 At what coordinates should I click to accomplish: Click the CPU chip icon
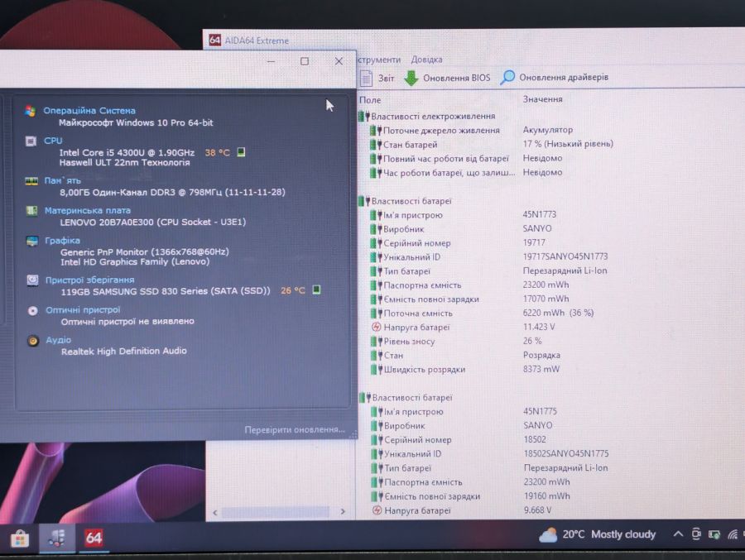tap(31, 141)
